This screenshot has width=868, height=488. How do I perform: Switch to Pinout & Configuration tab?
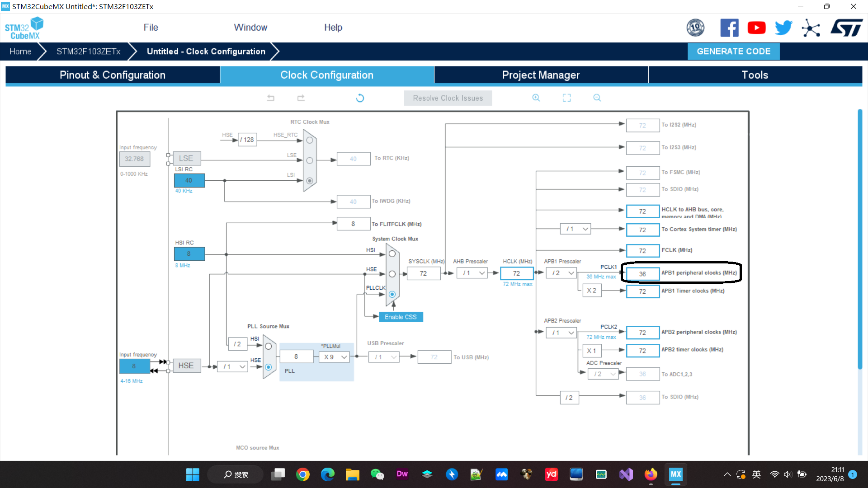click(113, 75)
